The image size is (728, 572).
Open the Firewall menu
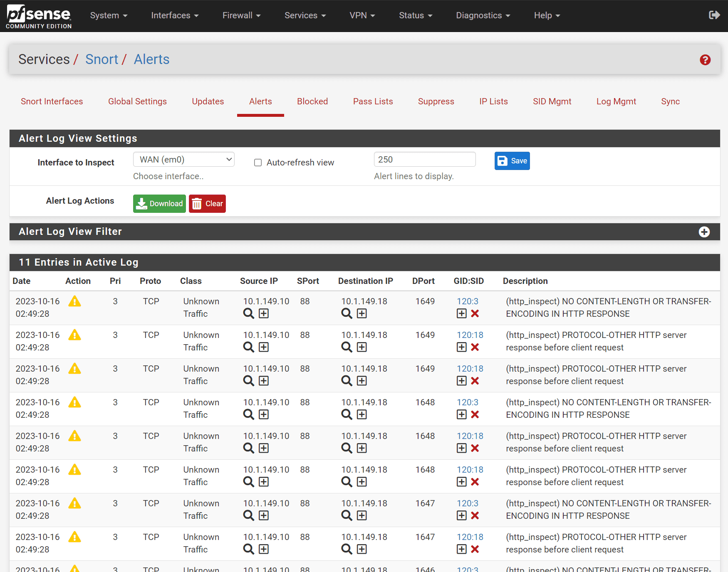(241, 15)
